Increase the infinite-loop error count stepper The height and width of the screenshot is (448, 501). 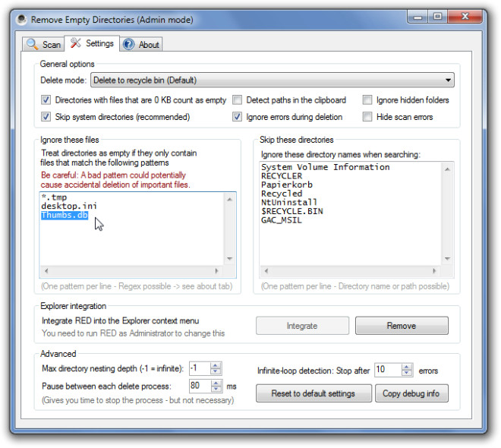(402, 367)
